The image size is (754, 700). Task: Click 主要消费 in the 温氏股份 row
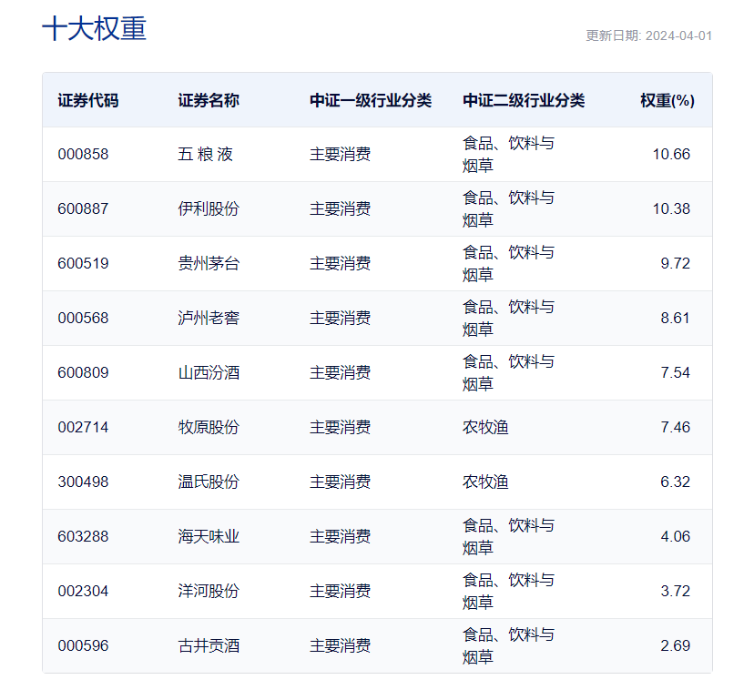(340, 482)
